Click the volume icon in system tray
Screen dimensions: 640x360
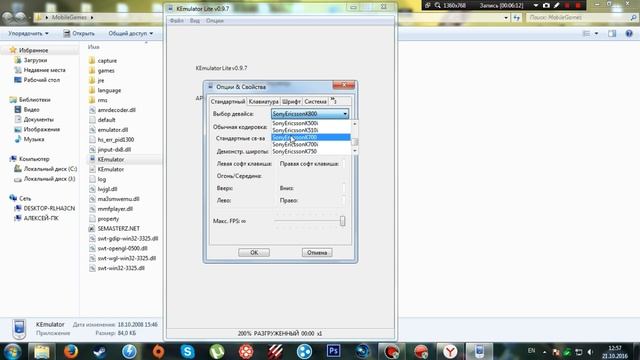tap(590, 351)
